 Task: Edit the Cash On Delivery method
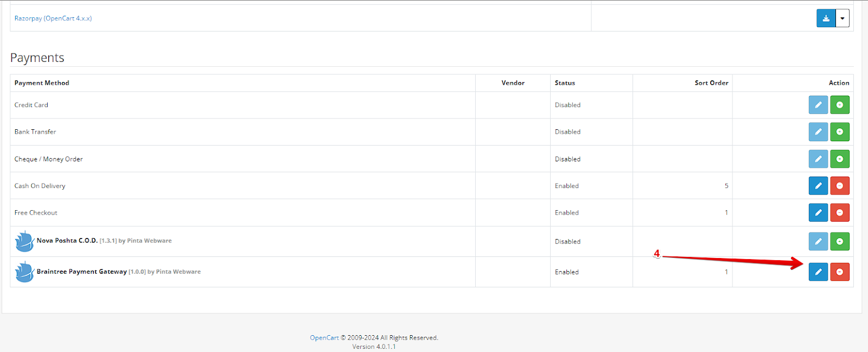tap(818, 186)
